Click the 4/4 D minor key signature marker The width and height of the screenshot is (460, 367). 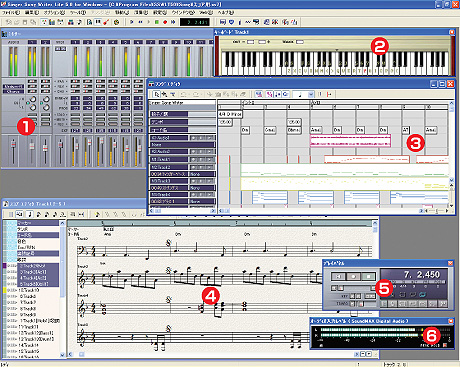coord(230,114)
